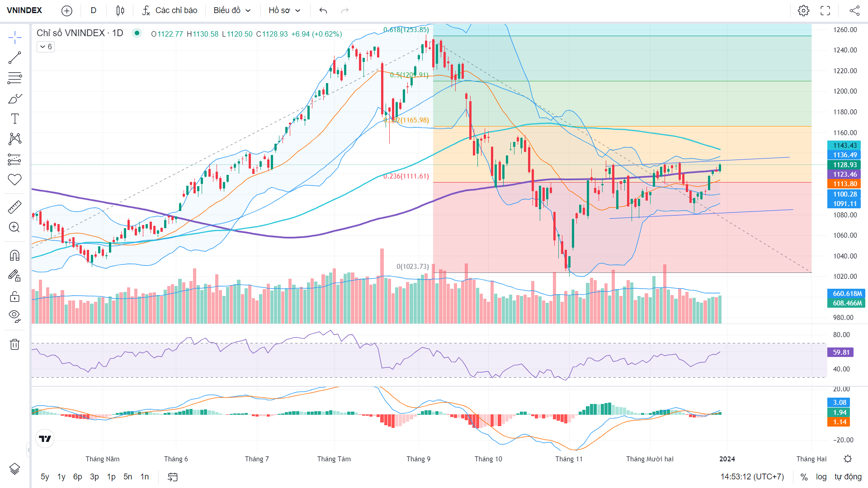The image size is (868, 488).
Task: Expand the indicator legend showing 6
Action: coord(46,47)
